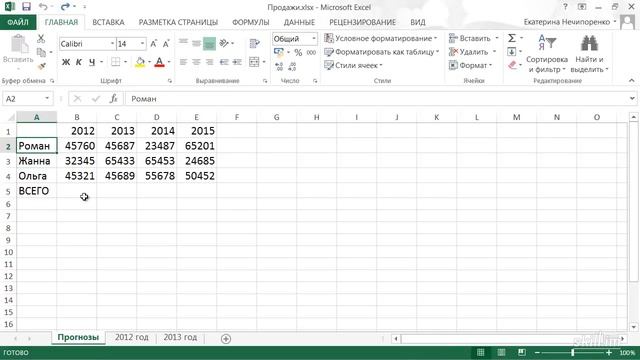
Task: Open the Calibri font name dropdown
Action: 112,44
